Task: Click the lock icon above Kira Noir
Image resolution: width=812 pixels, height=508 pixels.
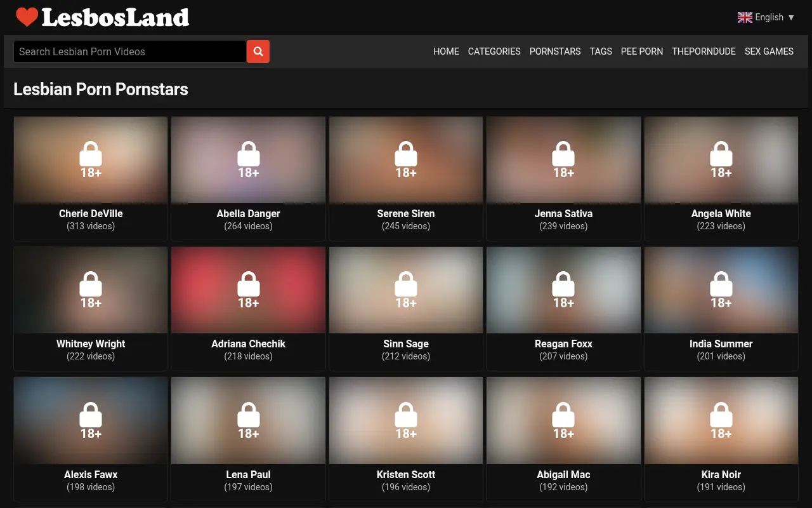Action: pos(721,415)
